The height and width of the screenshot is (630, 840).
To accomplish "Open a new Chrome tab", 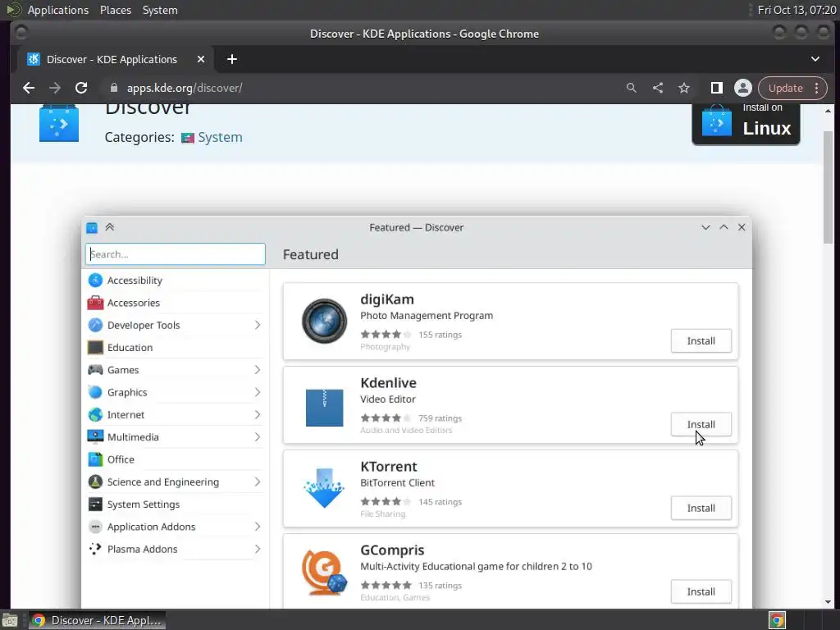I will (x=232, y=59).
